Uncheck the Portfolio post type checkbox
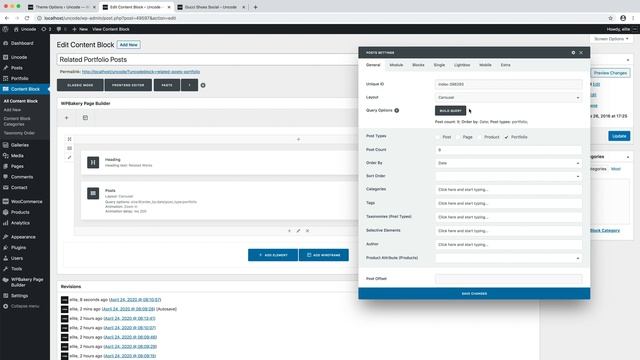The height and width of the screenshot is (360, 640). pyautogui.click(x=507, y=137)
